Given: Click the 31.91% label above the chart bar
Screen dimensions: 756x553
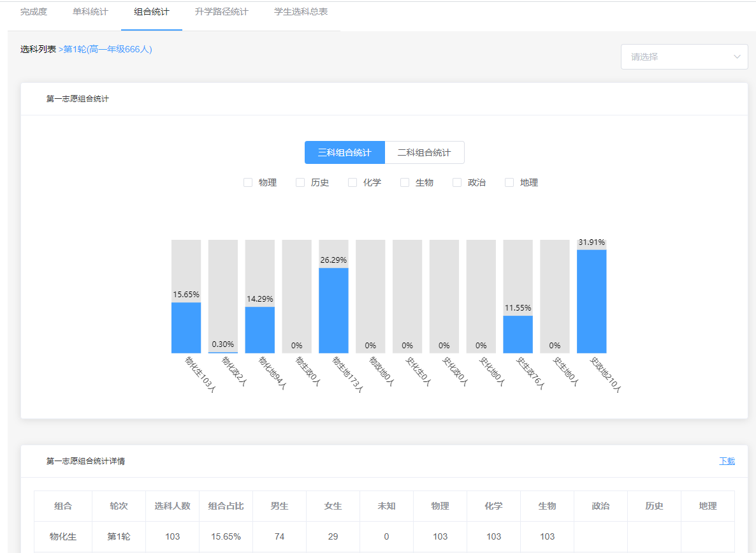Looking at the screenshot, I should pos(592,242).
